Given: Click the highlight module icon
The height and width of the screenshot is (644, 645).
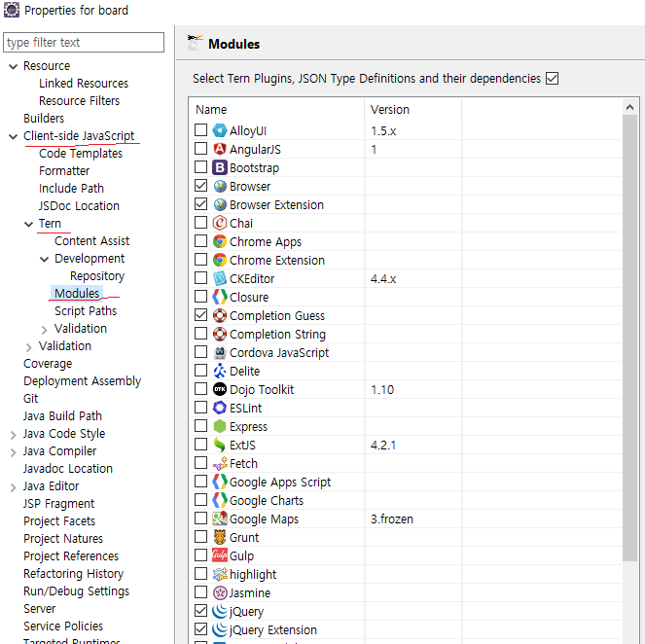Looking at the screenshot, I should pos(220,574).
